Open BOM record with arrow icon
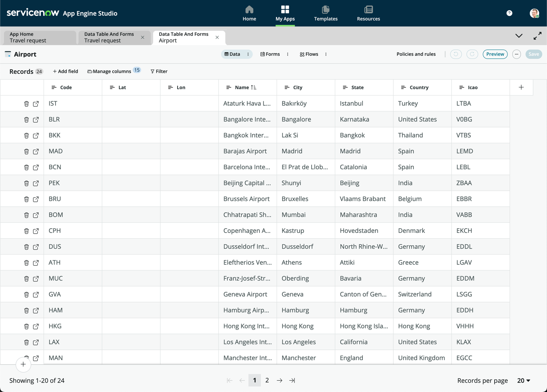 pos(36,215)
